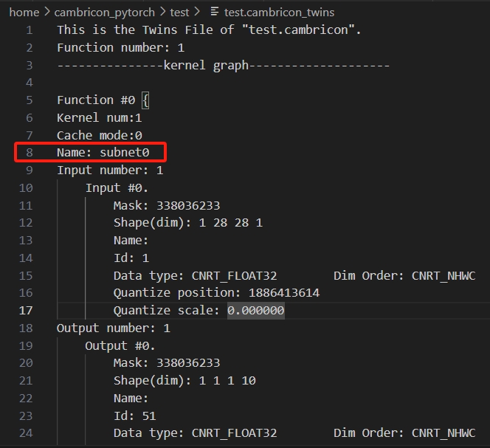Image resolution: width=490 pixels, height=448 pixels.
Task: Place cursor on the "Name: subnet0" text
Action: (x=103, y=153)
